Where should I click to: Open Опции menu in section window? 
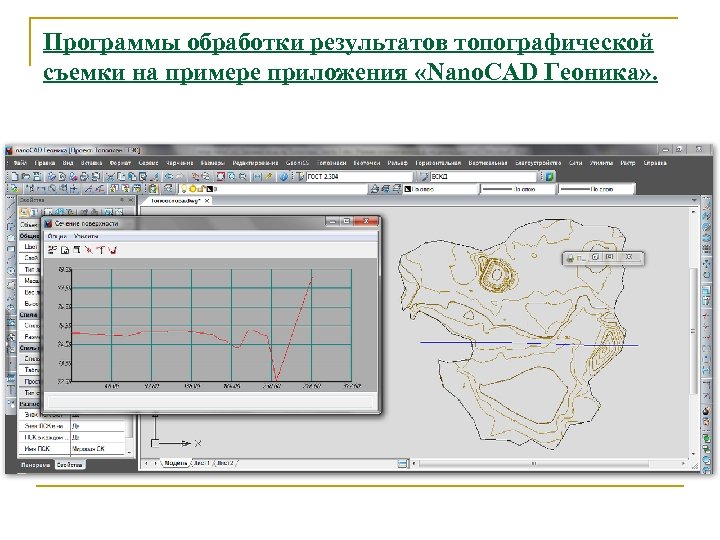click(57, 236)
